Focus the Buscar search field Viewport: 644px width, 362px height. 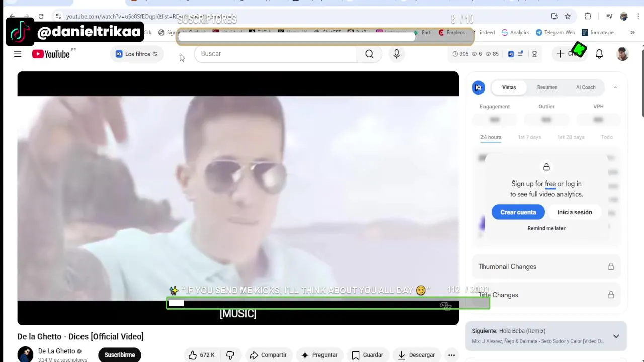(x=276, y=54)
